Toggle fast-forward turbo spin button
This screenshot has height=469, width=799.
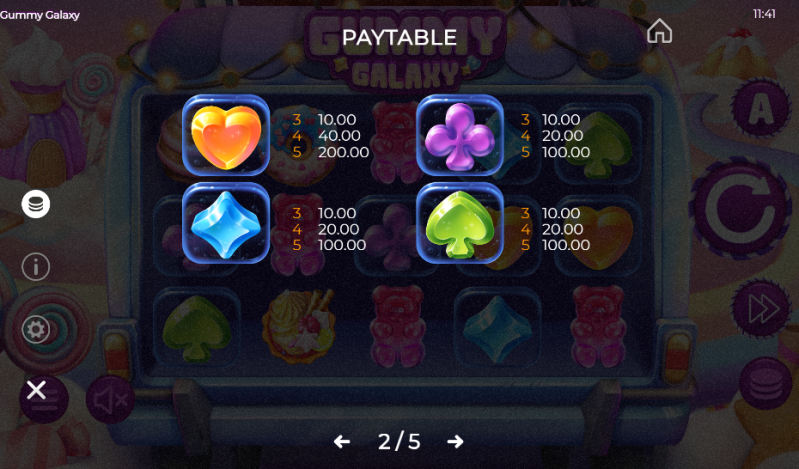tap(761, 308)
